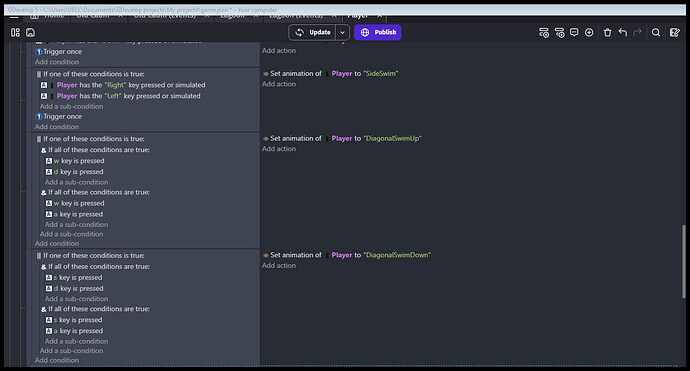The height and width of the screenshot is (371, 690).
Task: Click the AND icon of the s-and-d conditions group
Action: click(x=44, y=267)
